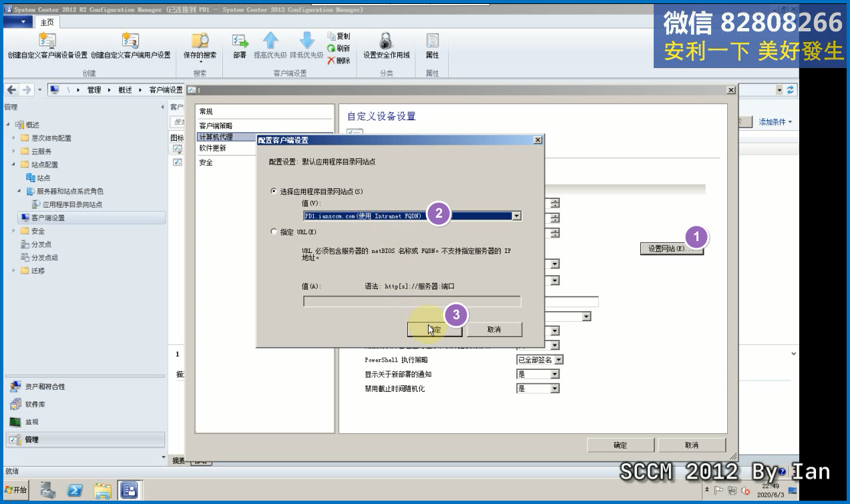Collapse 站点配置 tree node
This screenshot has height=504, width=850.
13,165
